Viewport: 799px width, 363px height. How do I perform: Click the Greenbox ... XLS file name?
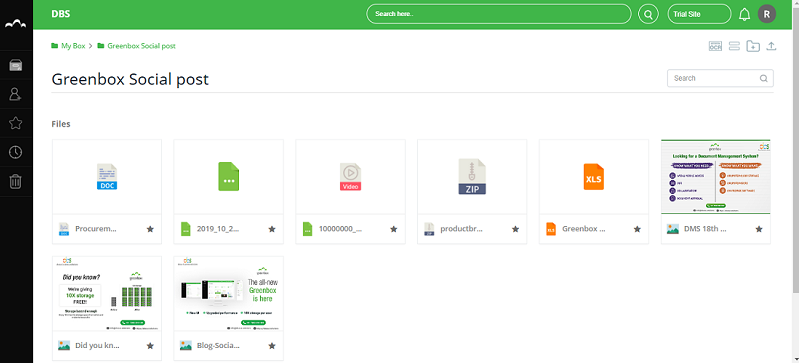point(583,229)
